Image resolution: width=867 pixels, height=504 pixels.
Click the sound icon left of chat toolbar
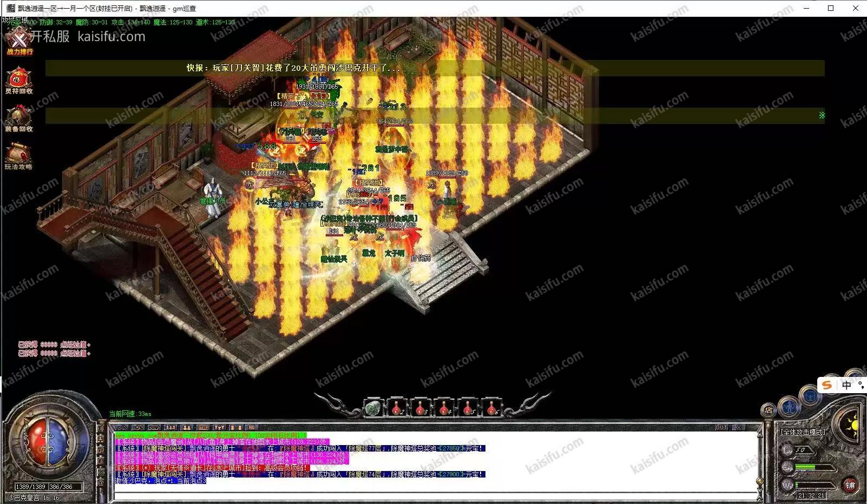tap(101, 428)
